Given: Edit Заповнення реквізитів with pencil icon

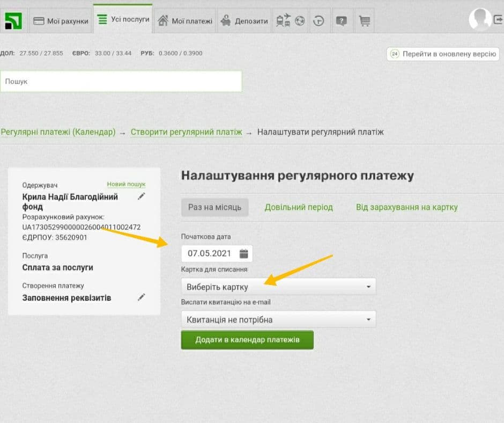Looking at the screenshot, I should tap(142, 297).
